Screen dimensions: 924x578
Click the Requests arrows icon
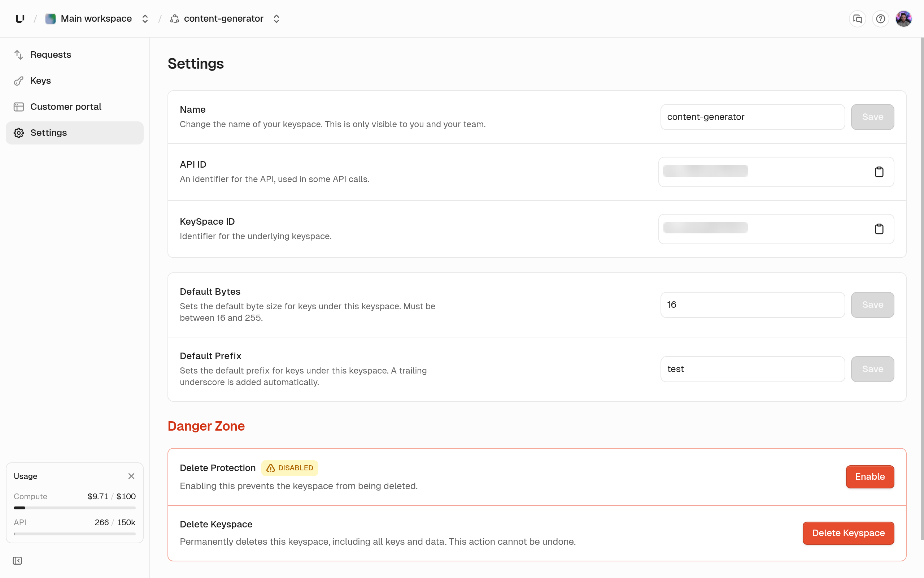[x=19, y=55]
